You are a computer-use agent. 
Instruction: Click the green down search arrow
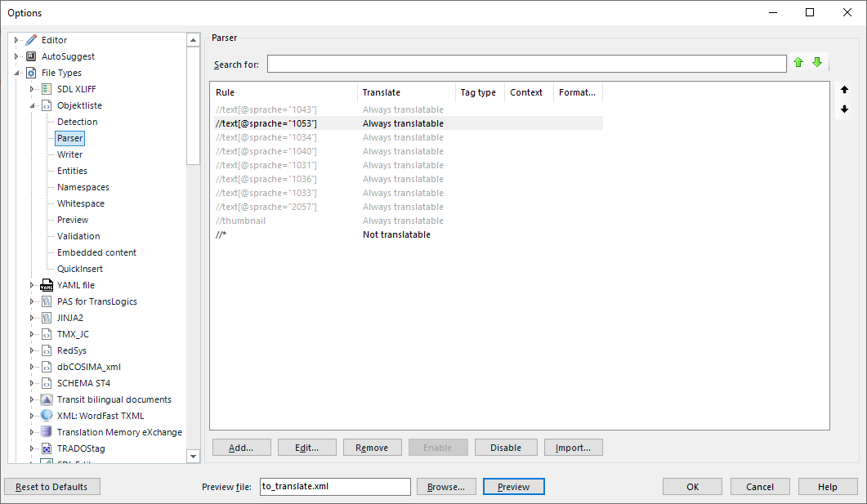pyautogui.click(x=816, y=62)
